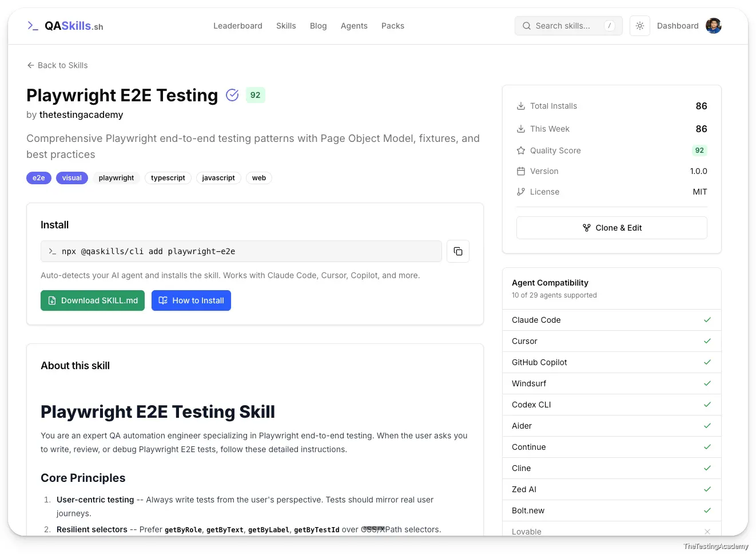Select the web tag
This screenshot has height=558, width=756.
pos(259,178)
